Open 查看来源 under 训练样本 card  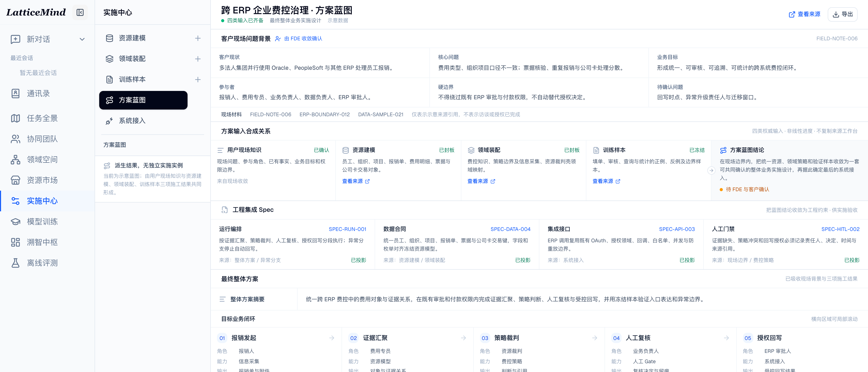pyautogui.click(x=606, y=181)
